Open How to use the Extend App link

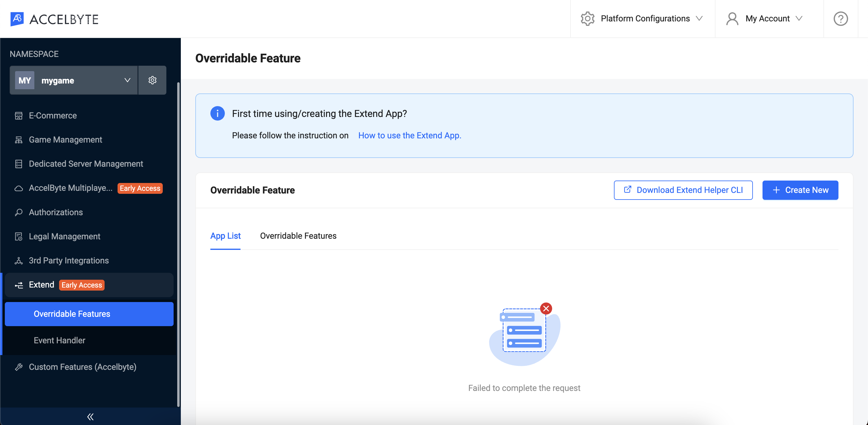coord(410,135)
